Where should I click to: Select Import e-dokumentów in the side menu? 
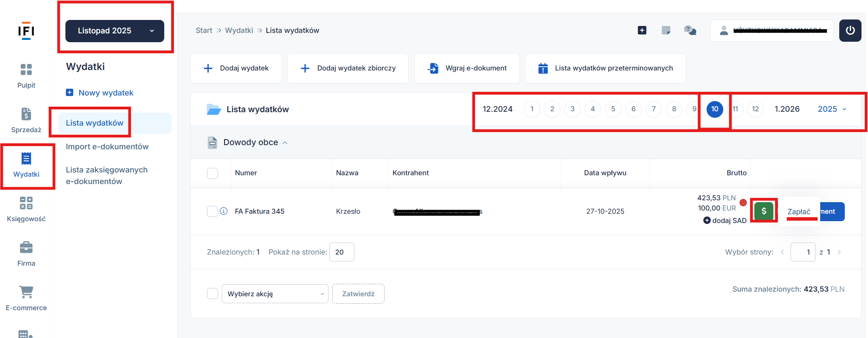[107, 147]
